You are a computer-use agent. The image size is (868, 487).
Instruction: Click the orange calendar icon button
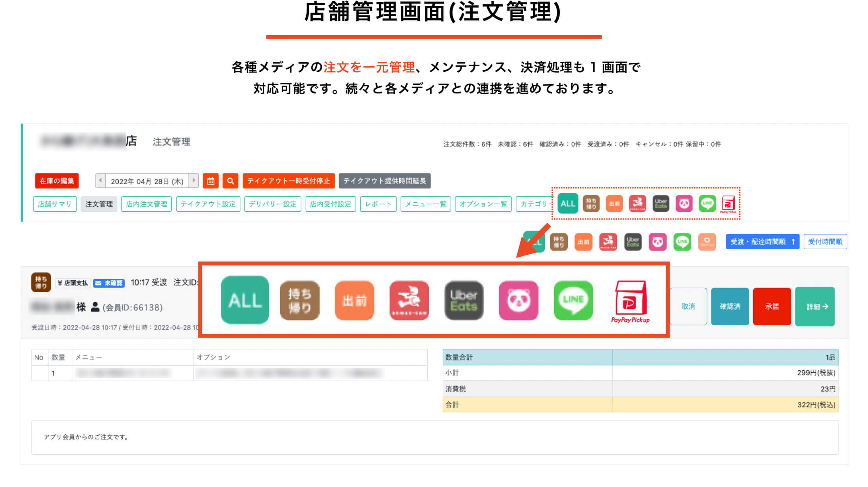coord(211,181)
